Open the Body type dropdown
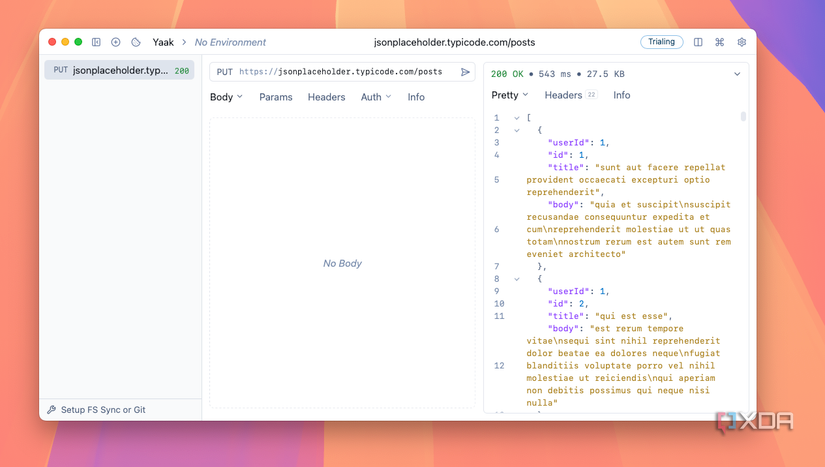Screen dimensions: 825x467 tap(226, 97)
